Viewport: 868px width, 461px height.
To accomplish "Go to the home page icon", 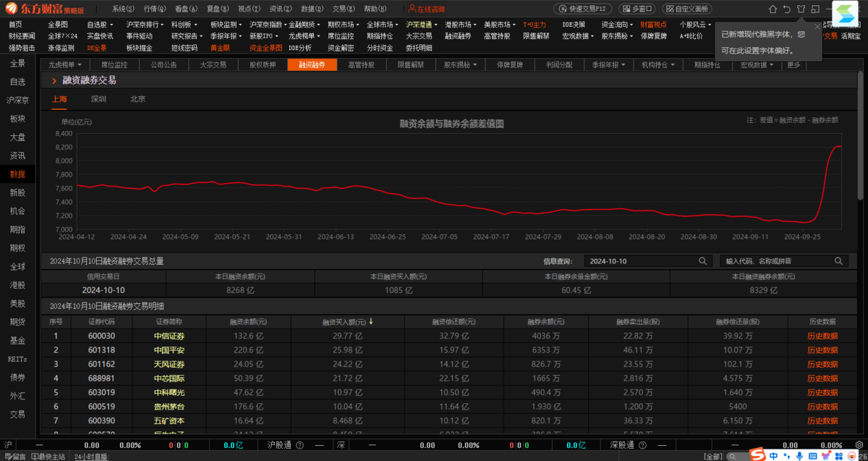I will pyautogui.click(x=773, y=9).
